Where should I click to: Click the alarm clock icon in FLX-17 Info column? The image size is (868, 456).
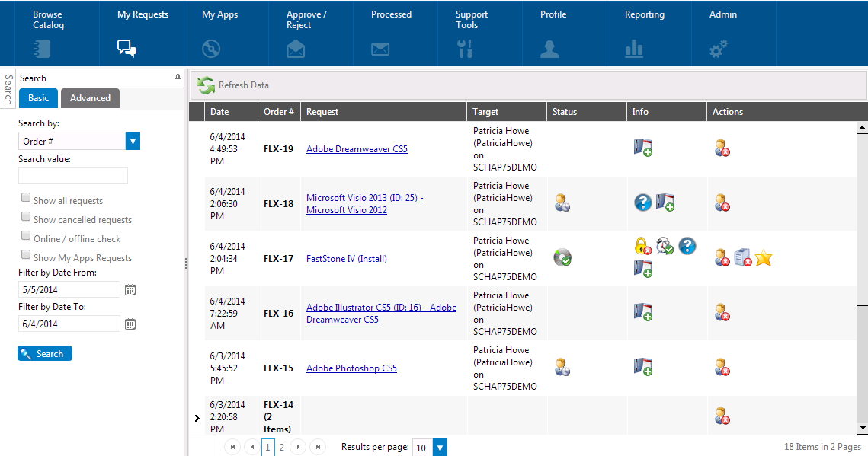664,246
